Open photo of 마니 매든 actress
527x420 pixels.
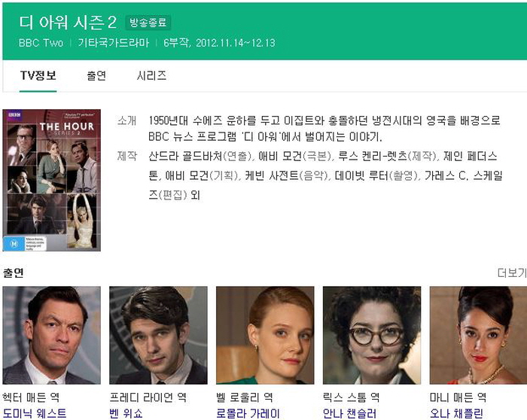pos(478,336)
